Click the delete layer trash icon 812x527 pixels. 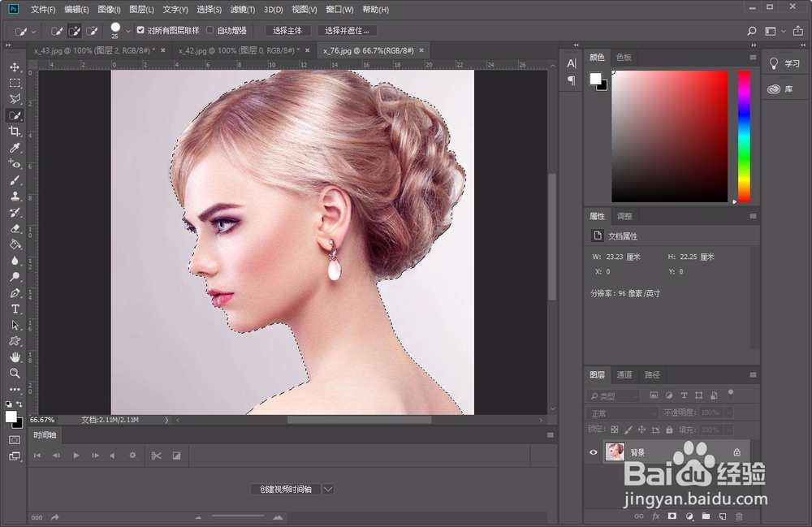click(x=739, y=516)
